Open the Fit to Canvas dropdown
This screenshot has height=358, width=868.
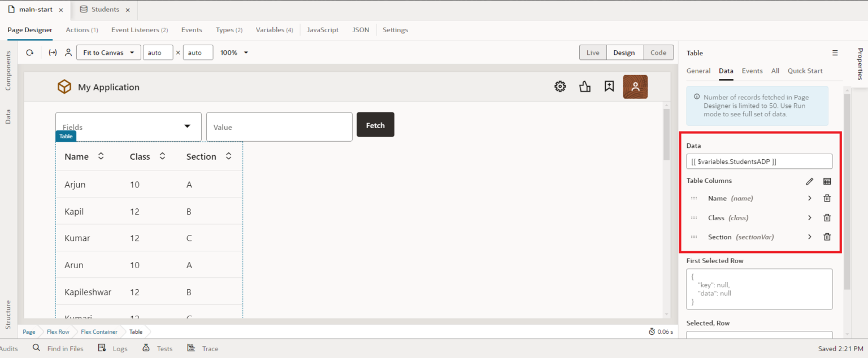coord(107,52)
